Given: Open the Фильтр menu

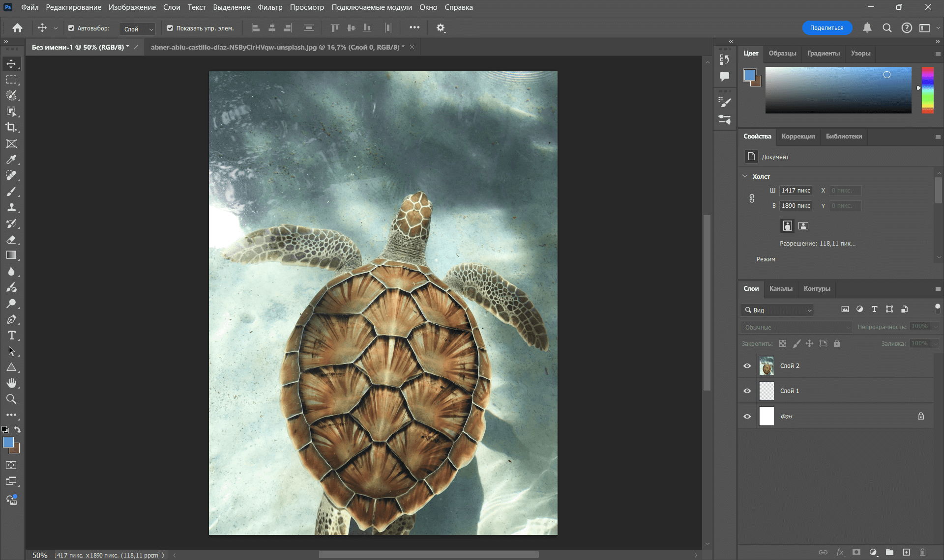Looking at the screenshot, I should [270, 7].
